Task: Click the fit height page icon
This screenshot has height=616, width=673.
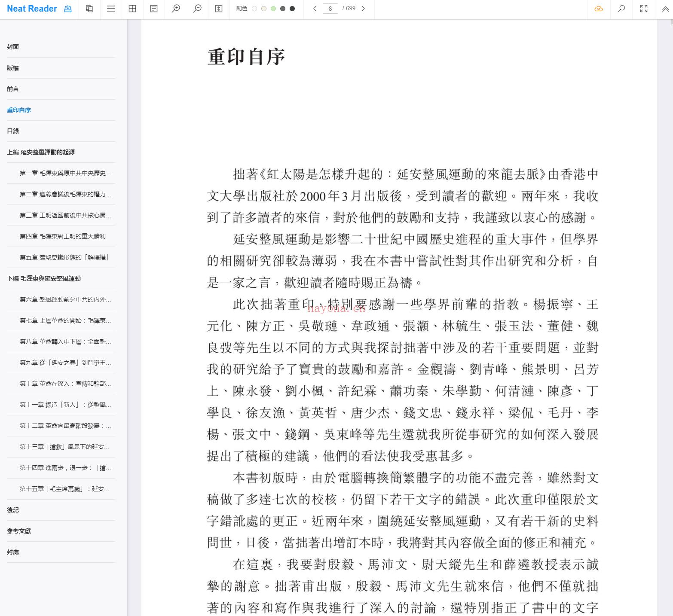Action: click(219, 9)
